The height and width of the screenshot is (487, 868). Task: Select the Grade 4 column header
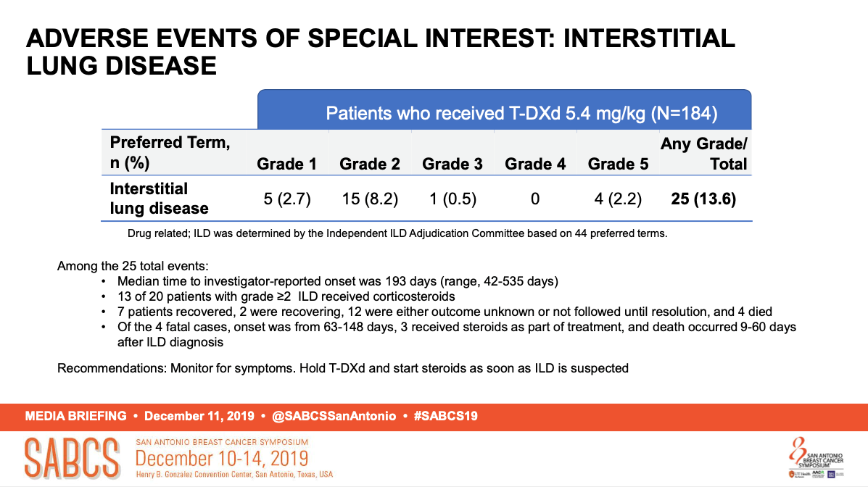click(535, 164)
